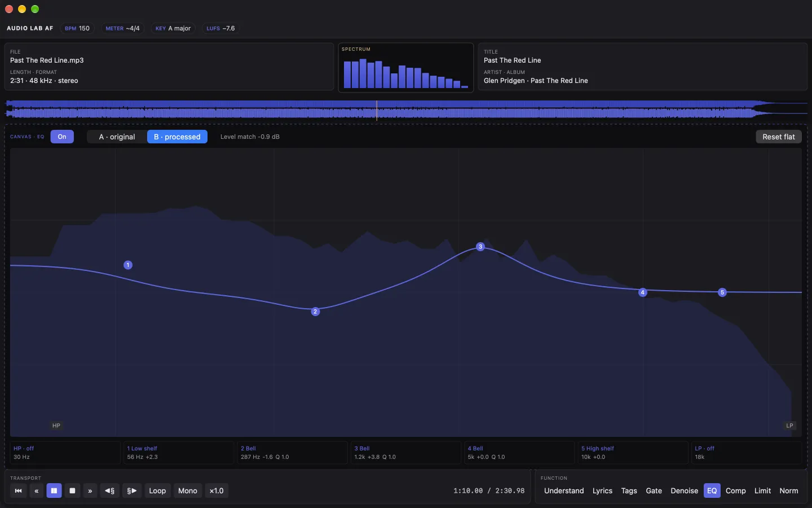
Task: Toggle the canvas EQ On switch
Action: pos(62,137)
